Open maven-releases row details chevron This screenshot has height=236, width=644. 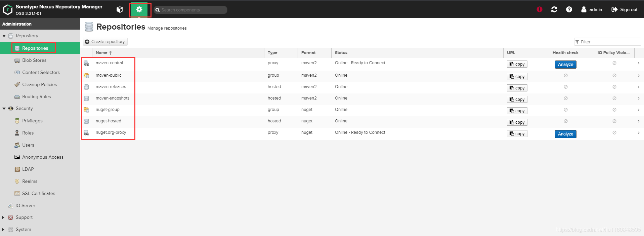pos(639,87)
